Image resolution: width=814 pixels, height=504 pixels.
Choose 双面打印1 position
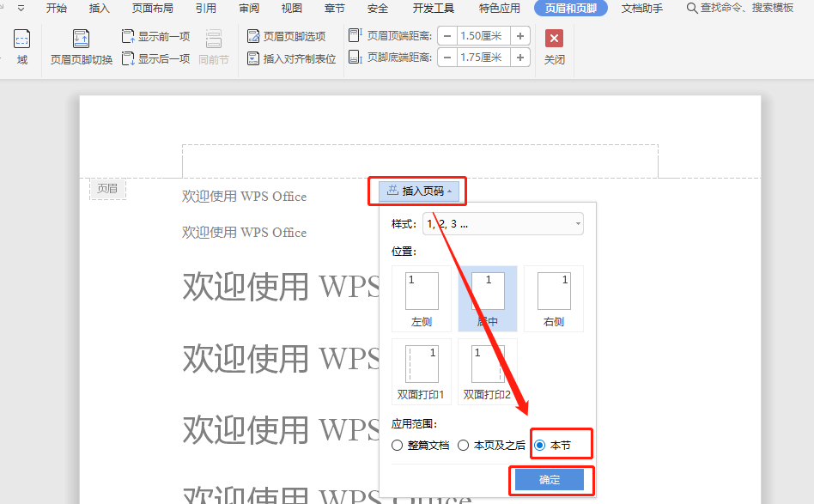[x=422, y=372]
